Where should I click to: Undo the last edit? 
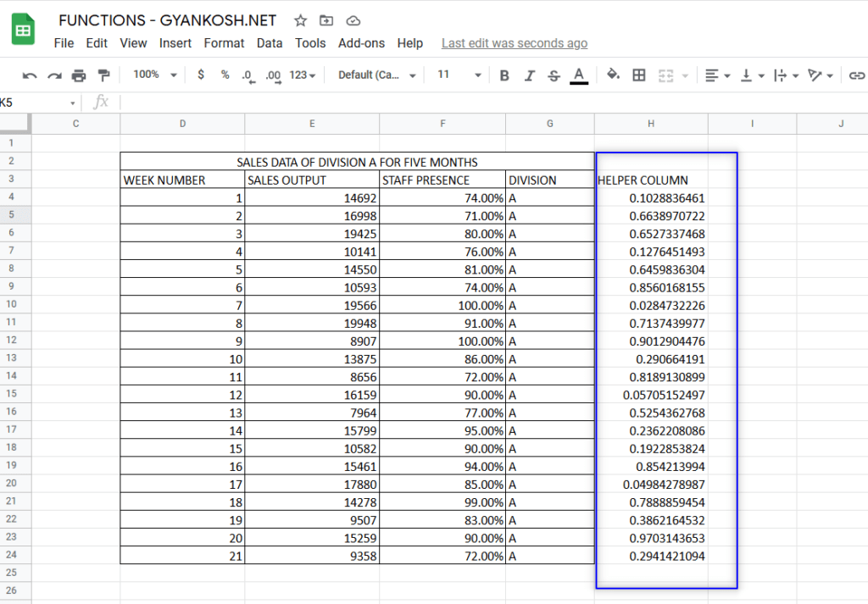pyautogui.click(x=30, y=75)
